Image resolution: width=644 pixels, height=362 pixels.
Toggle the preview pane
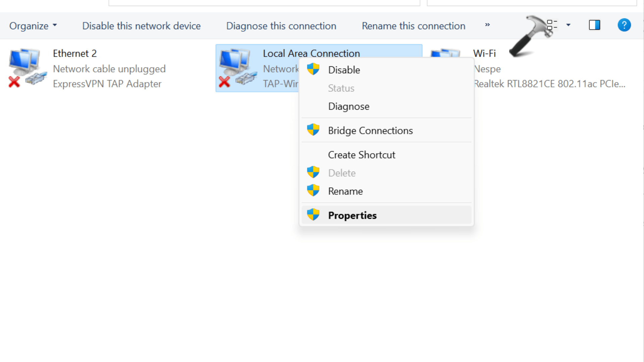[x=594, y=25]
